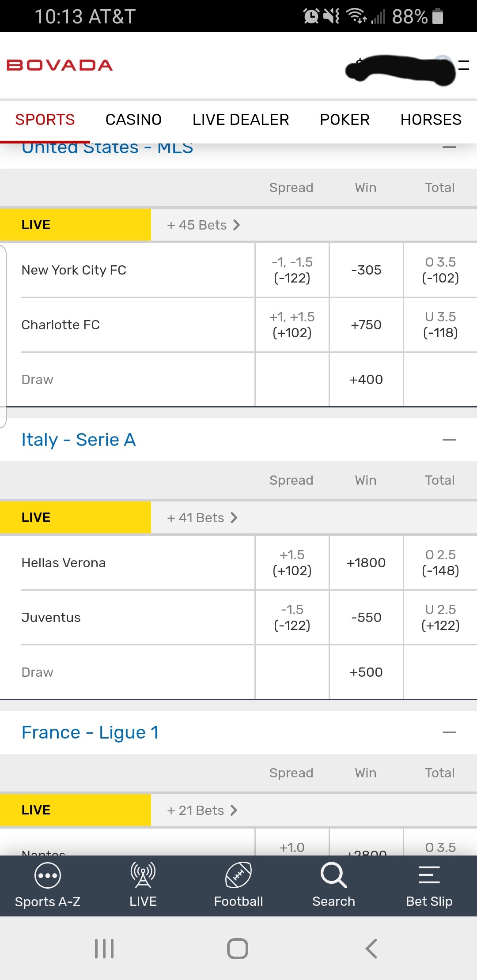Open the Italy - Serie A league link
477x980 pixels.
[79, 440]
